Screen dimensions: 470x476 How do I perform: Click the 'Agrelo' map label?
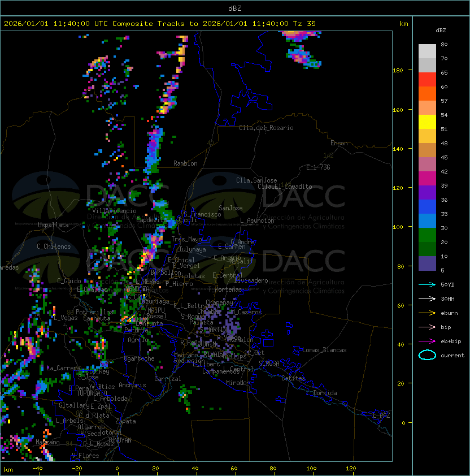click(138, 340)
